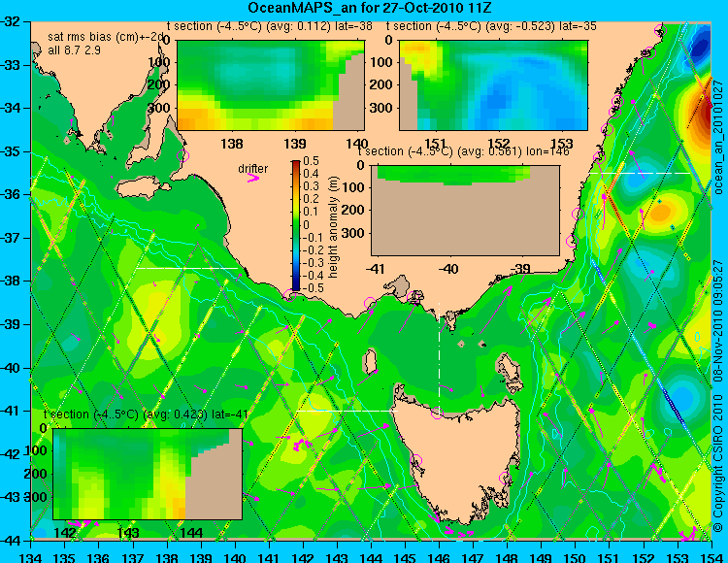The width and height of the screenshot is (728, 563).
Task: Click the blue cold eddy near 153E, -41
Action: (x=681, y=397)
